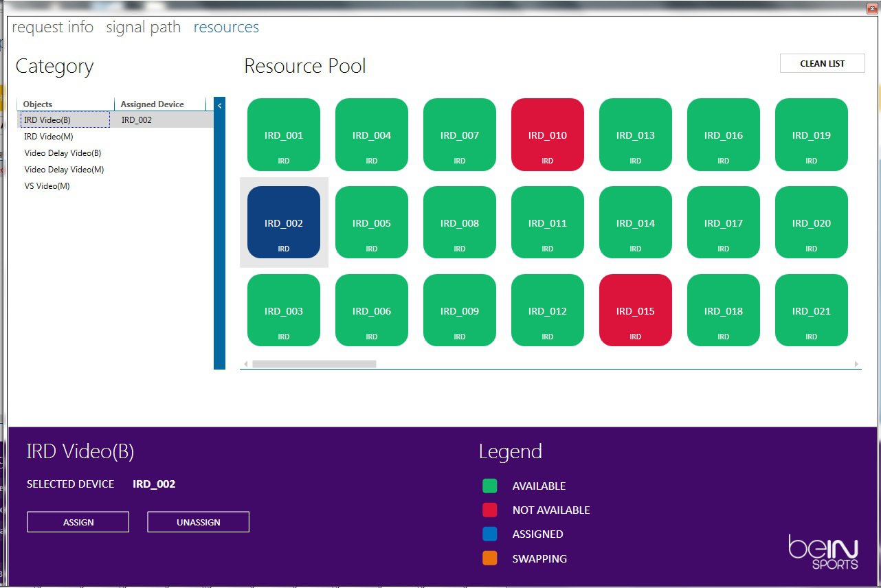This screenshot has width=881, height=588.
Task: Click the Assigned Device column header
Action: coord(160,104)
